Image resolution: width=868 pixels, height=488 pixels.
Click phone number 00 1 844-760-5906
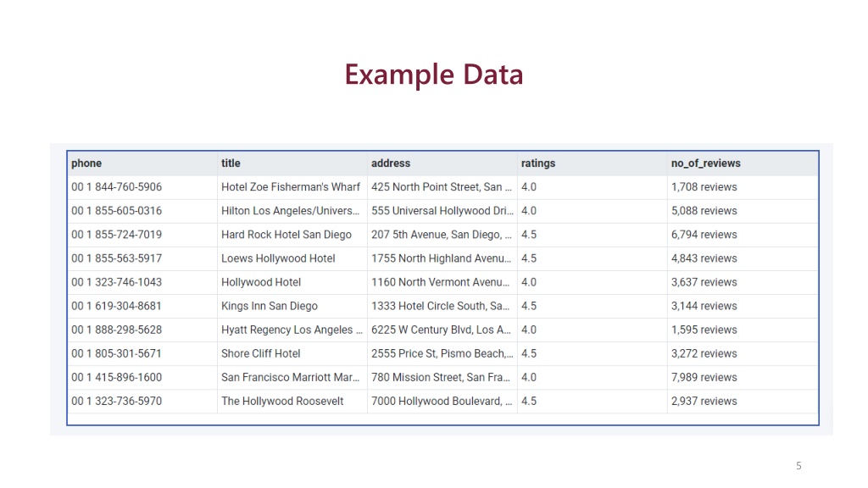pyautogui.click(x=117, y=187)
